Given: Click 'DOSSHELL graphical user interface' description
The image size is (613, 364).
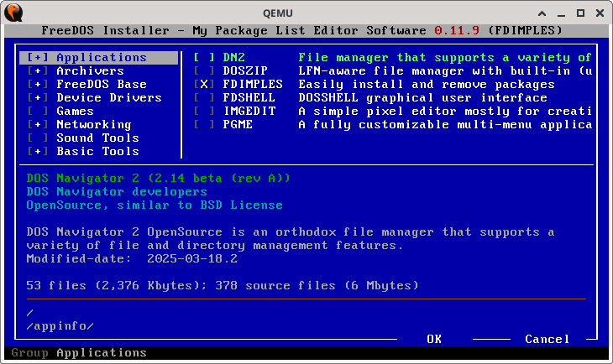Looking at the screenshot, I should click(422, 97).
